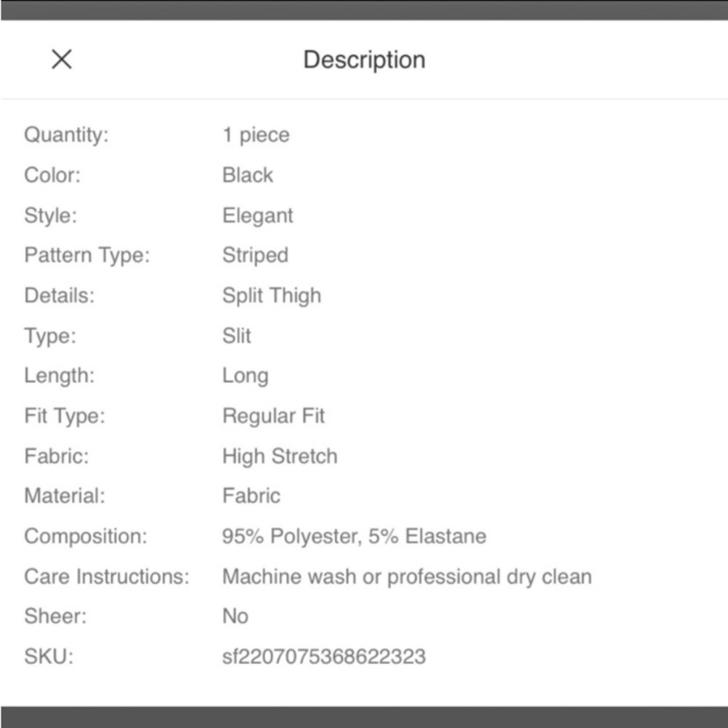Click the Description title heading
The width and height of the screenshot is (728, 728).
pyautogui.click(x=364, y=60)
